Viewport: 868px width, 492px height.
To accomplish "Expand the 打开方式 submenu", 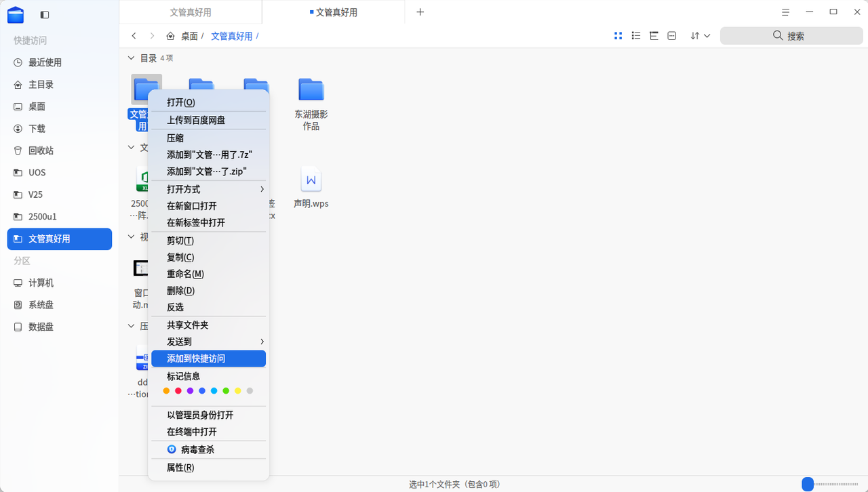I will click(x=209, y=189).
